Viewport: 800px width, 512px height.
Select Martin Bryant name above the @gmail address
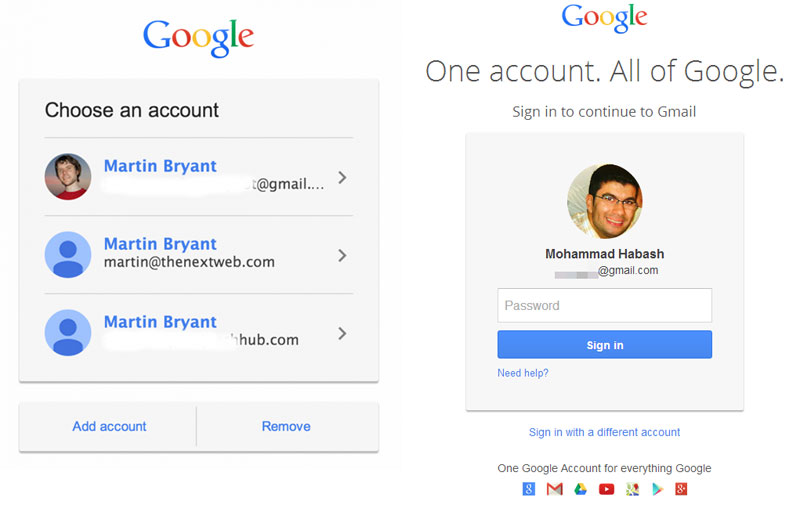click(x=160, y=166)
